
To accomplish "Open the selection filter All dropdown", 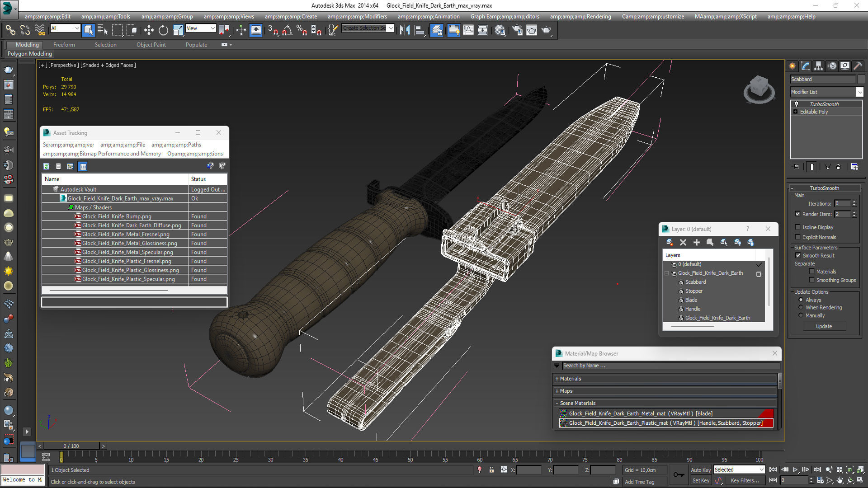I will pyautogui.click(x=65, y=28).
